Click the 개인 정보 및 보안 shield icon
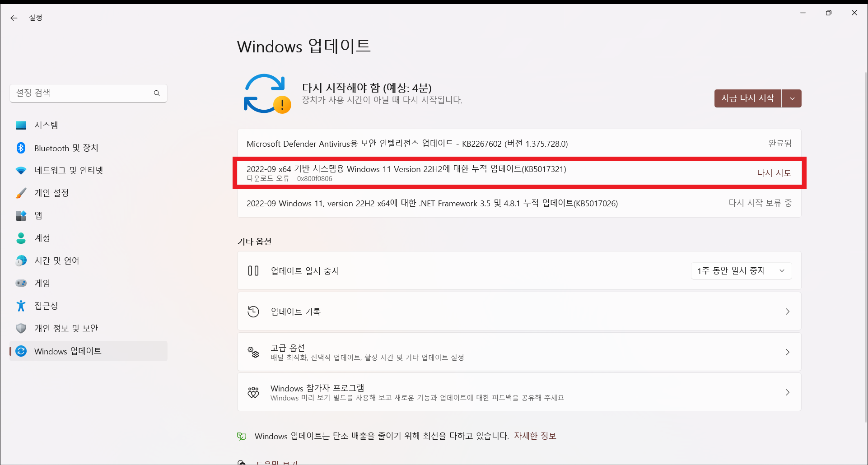The image size is (868, 465). pyautogui.click(x=21, y=328)
